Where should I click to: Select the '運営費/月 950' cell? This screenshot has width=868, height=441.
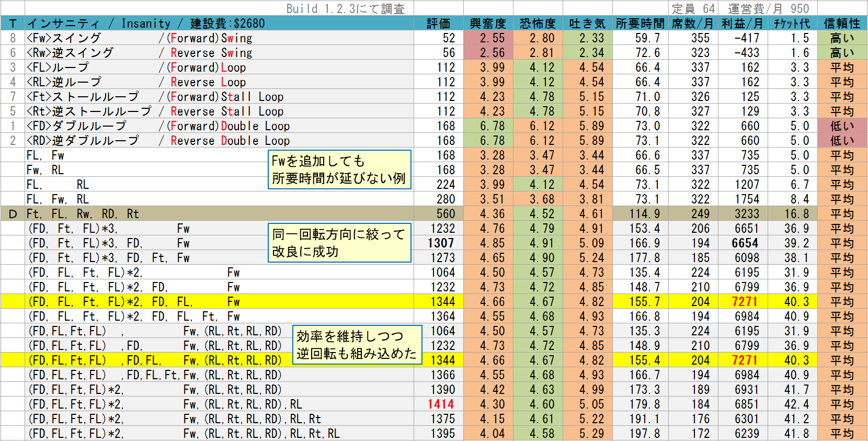[x=768, y=8]
